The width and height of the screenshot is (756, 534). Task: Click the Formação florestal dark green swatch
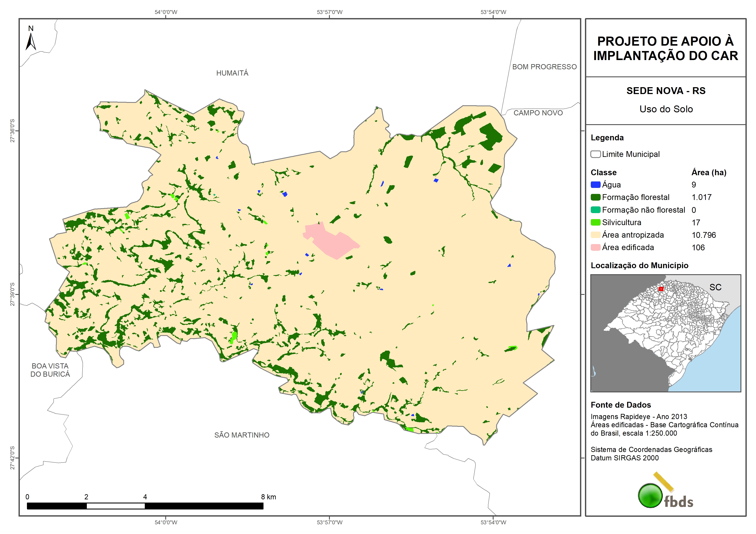coord(595,197)
